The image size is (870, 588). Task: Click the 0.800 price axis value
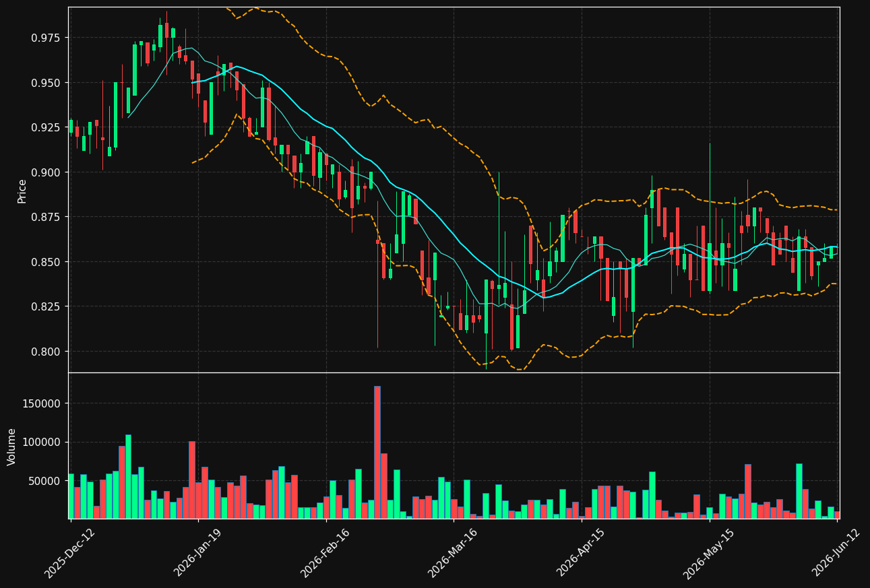[x=46, y=352]
